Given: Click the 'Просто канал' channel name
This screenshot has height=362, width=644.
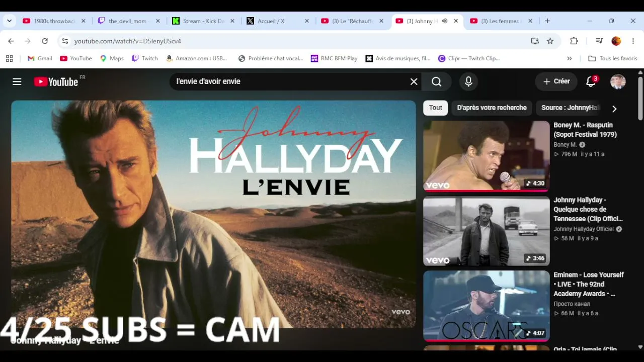Looking at the screenshot, I should click(x=572, y=304).
